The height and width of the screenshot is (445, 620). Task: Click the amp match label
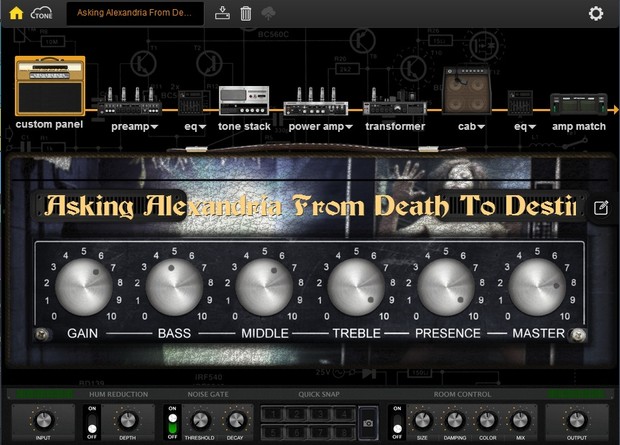point(579,127)
